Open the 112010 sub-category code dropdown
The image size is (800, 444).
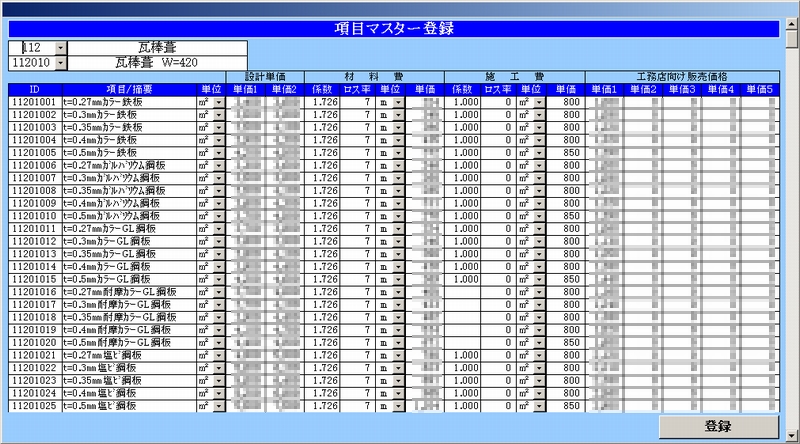pos(61,62)
